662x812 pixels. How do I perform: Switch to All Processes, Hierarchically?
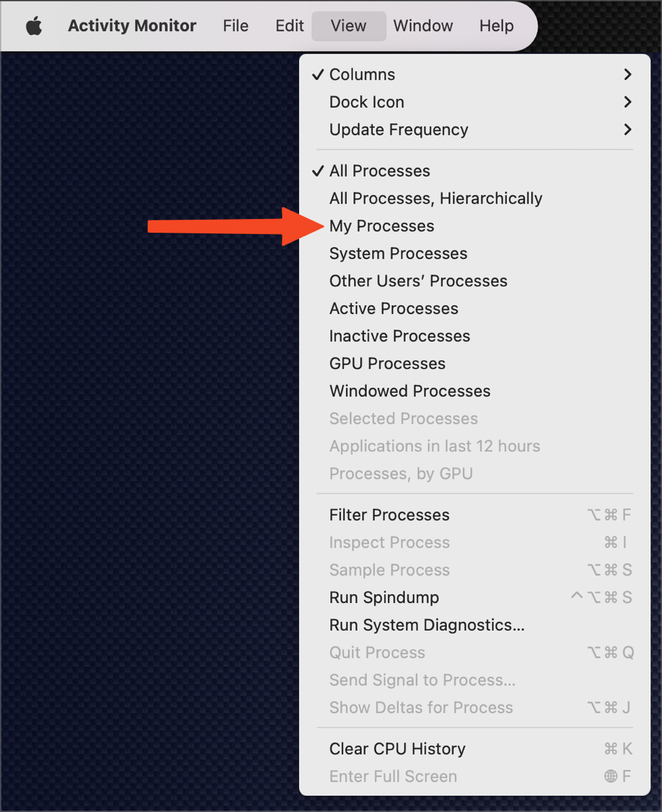(x=435, y=198)
